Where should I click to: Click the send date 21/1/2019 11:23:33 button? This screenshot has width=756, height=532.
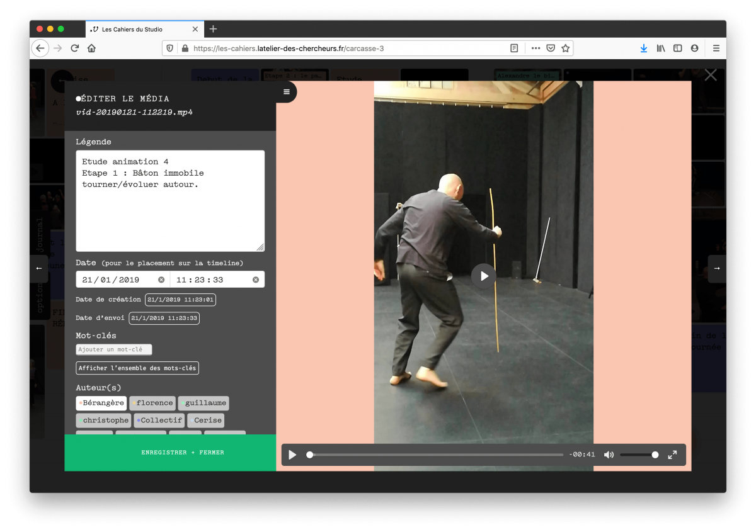[x=164, y=318]
